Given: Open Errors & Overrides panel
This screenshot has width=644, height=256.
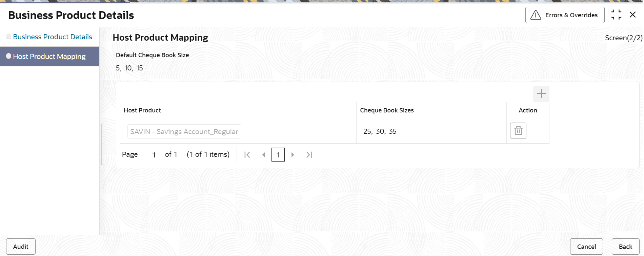Looking at the screenshot, I should tap(565, 15).
